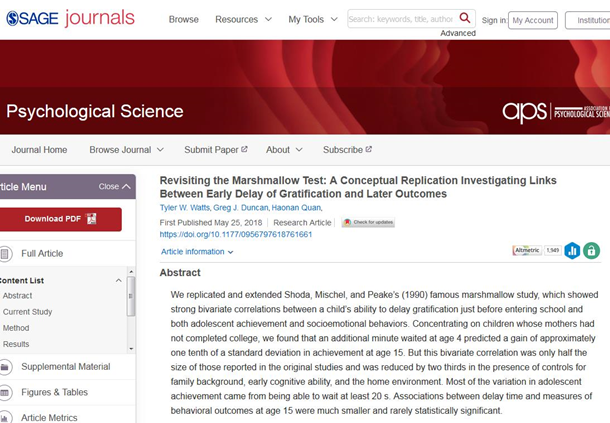
Task: Open Supplemental Material folder icon
Action: (6, 367)
